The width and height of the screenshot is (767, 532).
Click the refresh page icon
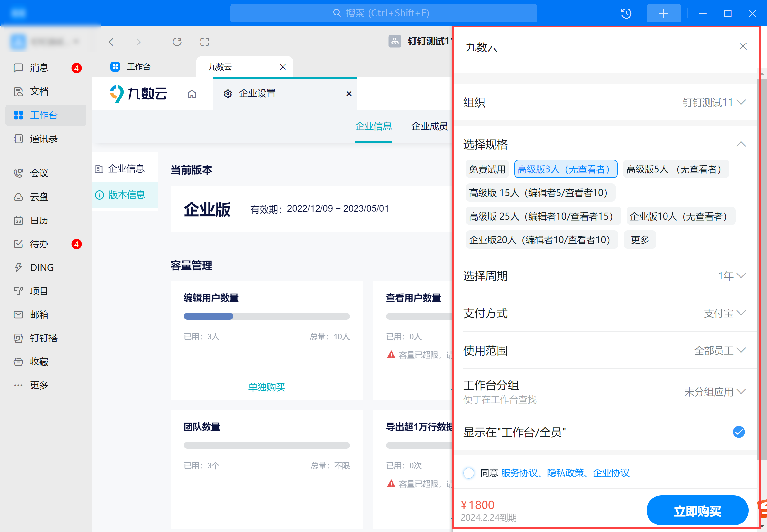(x=177, y=42)
